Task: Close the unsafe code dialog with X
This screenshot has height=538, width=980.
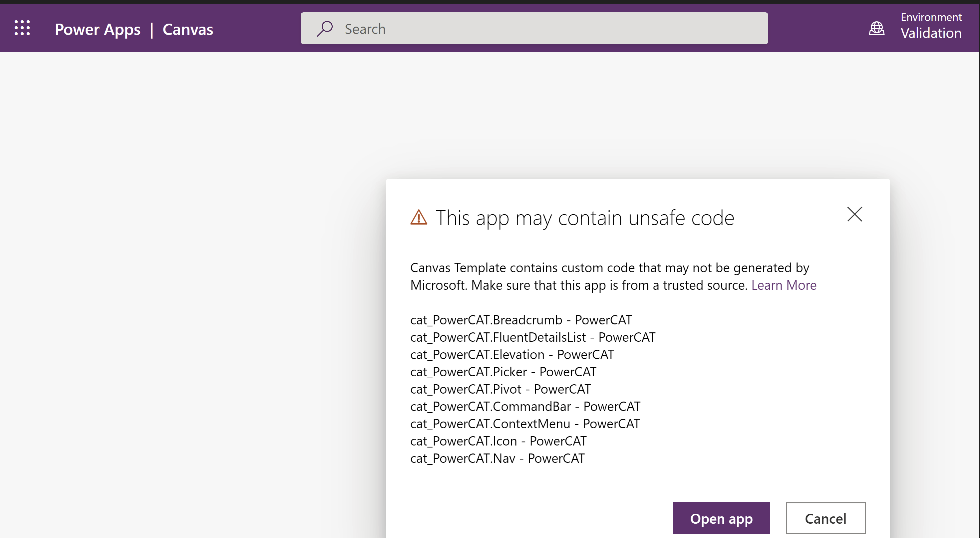Action: tap(854, 215)
